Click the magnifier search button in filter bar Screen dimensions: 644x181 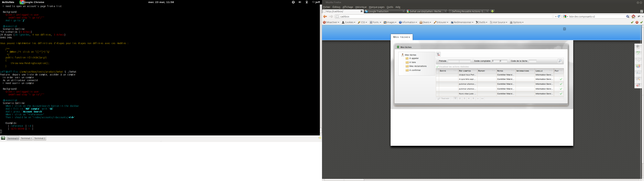(x=560, y=61)
